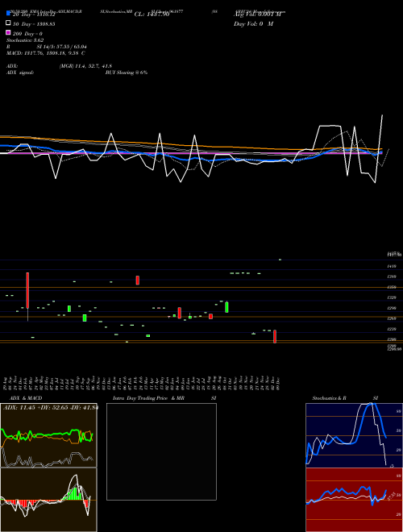Click the 'SI 14/3: 57.55 / 65.04' value
The width and height of the screenshot is (403, 532).
[61, 47]
